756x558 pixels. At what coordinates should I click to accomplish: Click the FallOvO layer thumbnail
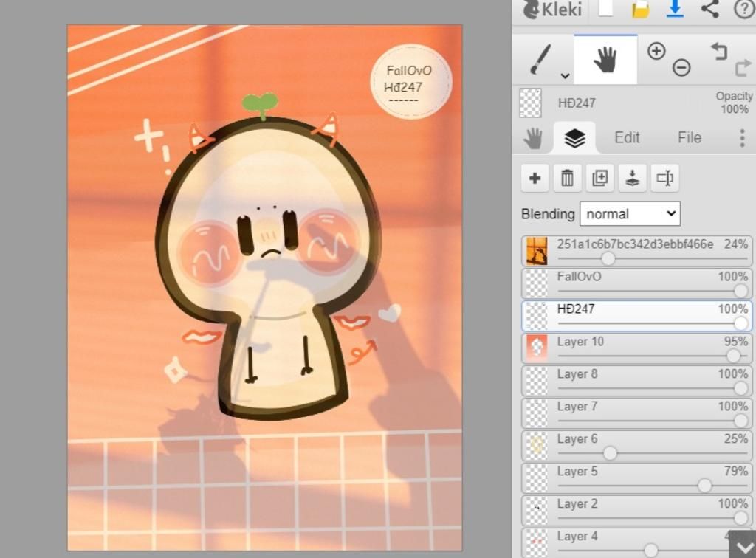point(537,283)
